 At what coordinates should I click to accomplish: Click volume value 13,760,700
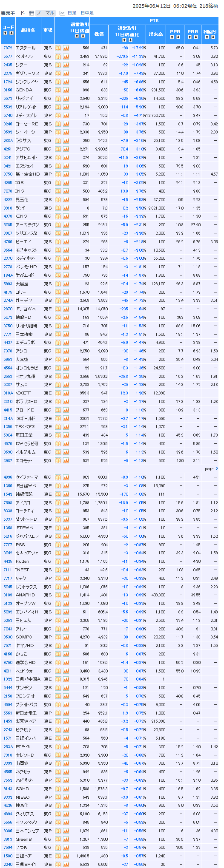pyautogui.click(x=155, y=116)
